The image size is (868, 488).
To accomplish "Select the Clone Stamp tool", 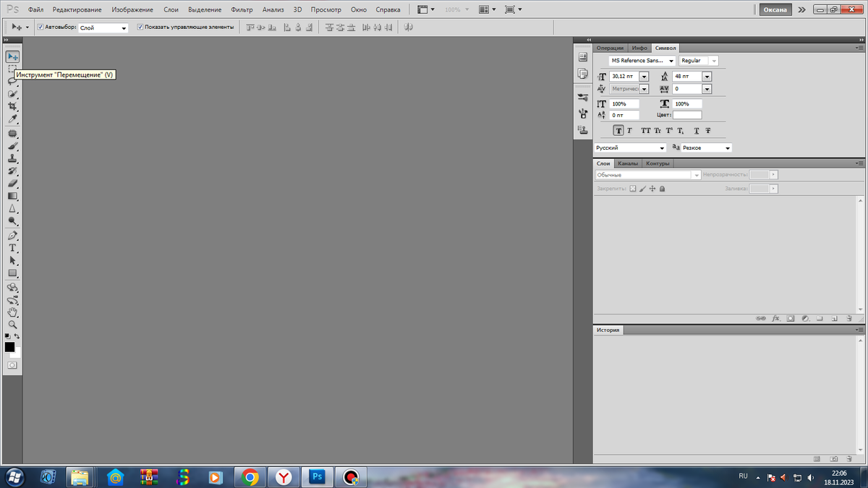I will click(x=12, y=158).
